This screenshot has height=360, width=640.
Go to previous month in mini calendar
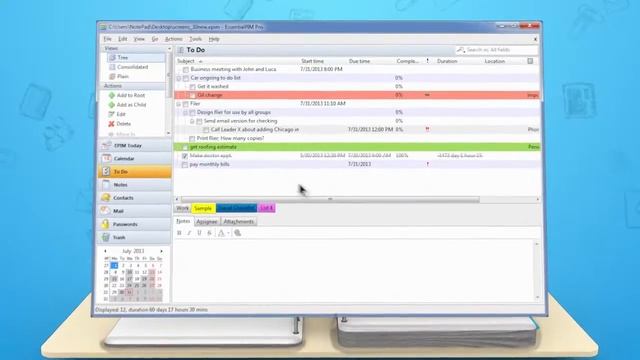[x=105, y=251]
